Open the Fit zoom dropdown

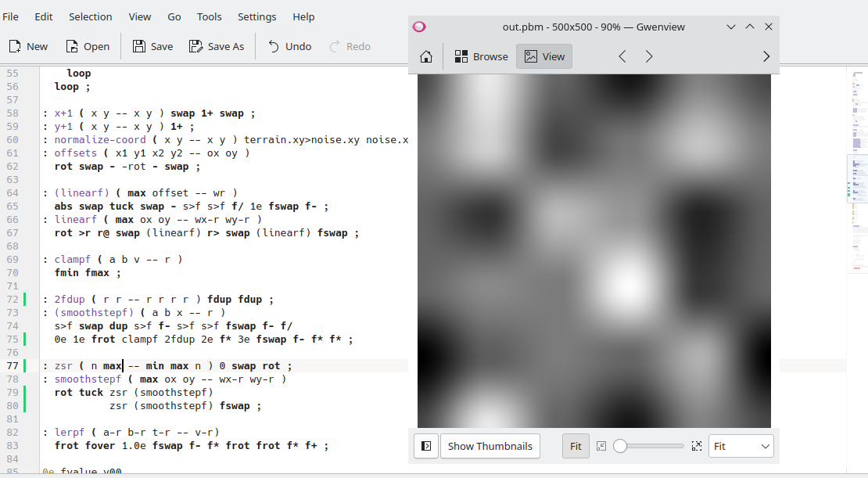[x=741, y=446]
